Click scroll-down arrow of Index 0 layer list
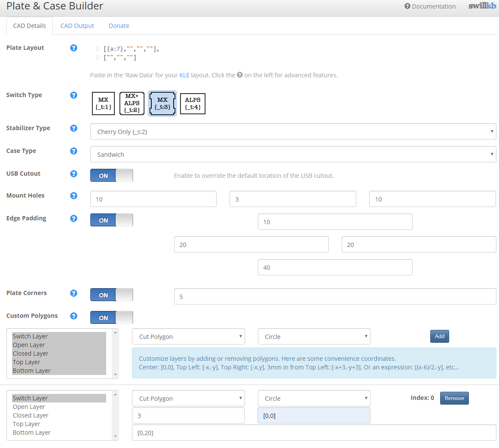 115,436
